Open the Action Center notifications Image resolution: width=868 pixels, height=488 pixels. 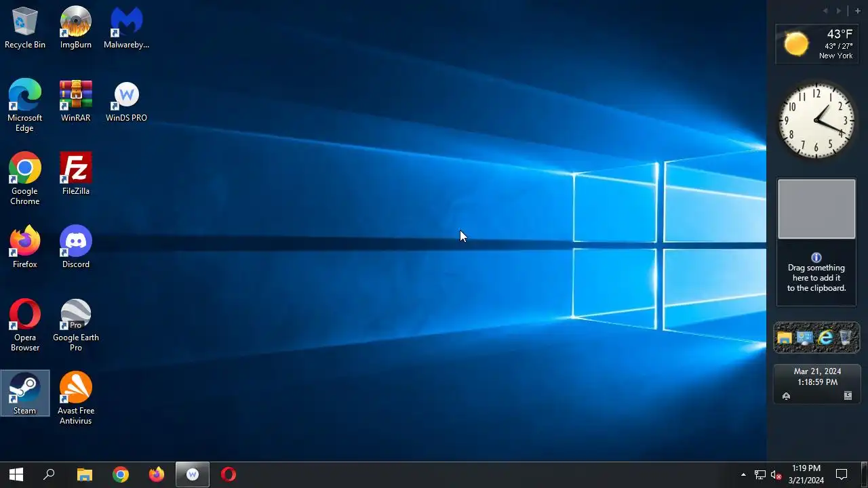click(842, 474)
